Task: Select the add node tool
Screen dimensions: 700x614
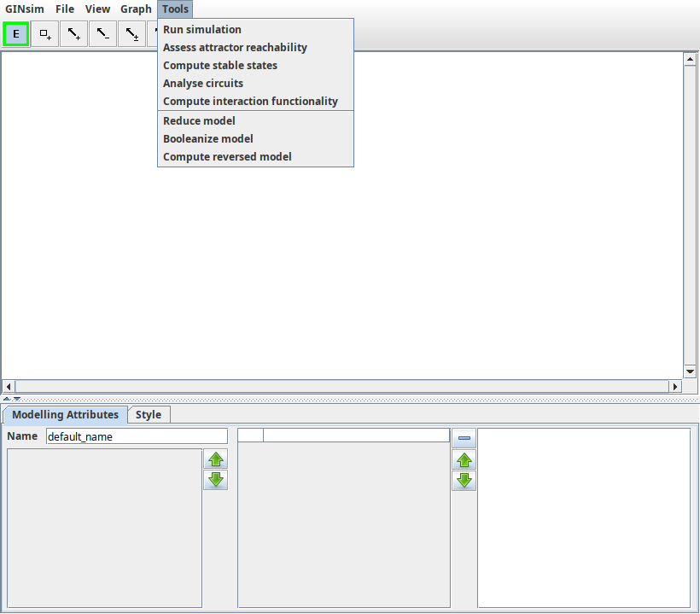Action: click(x=45, y=34)
